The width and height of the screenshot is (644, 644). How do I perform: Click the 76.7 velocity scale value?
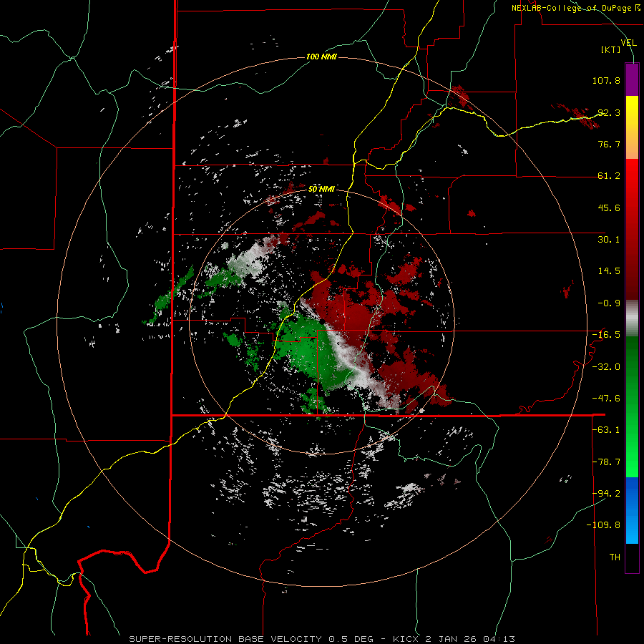click(x=609, y=144)
